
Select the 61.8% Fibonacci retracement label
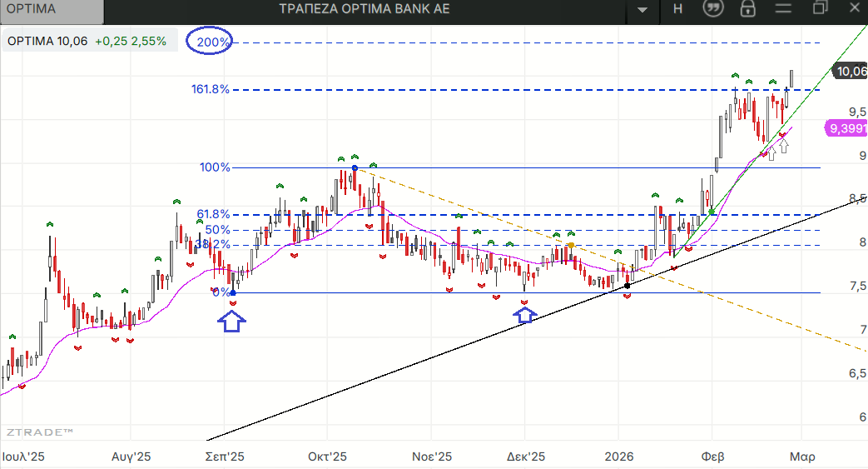point(213,214)
